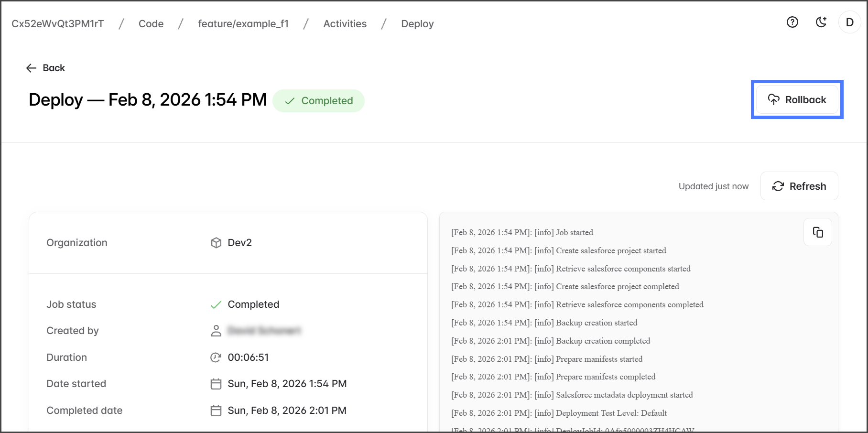Viewport: 868px width, 433px height.
Task: Click the Date started calendar icon
Action: click(216, 384)
